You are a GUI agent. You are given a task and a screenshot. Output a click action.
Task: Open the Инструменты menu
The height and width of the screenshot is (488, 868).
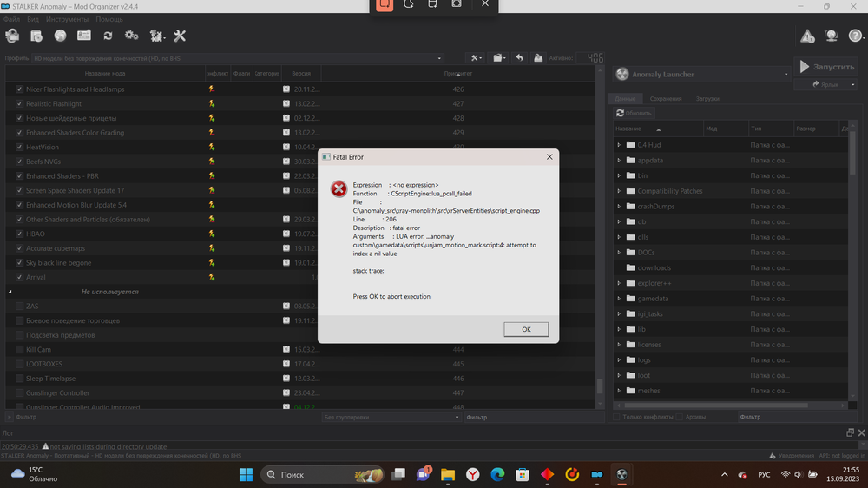68,18
